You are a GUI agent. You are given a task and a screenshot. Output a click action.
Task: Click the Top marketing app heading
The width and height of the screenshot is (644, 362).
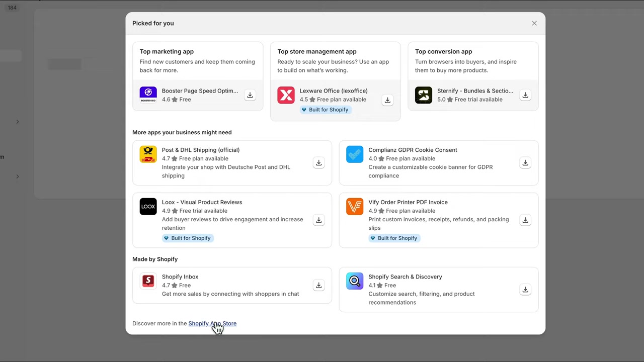pyautogui.click(x=167, y=51)
